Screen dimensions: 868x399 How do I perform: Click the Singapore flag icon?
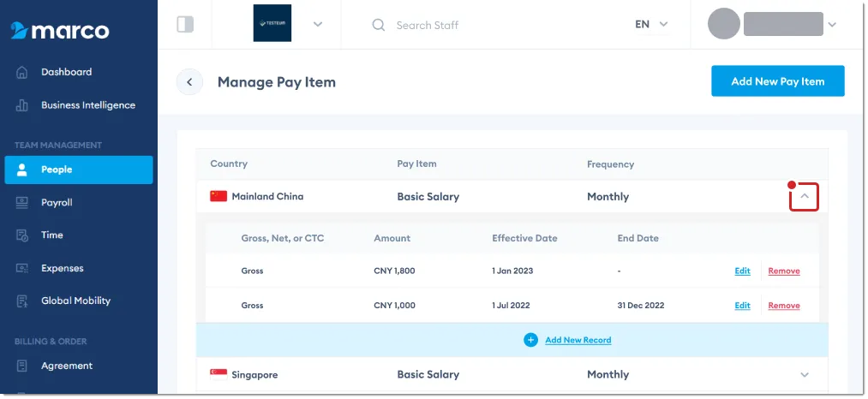click(218, 374)
